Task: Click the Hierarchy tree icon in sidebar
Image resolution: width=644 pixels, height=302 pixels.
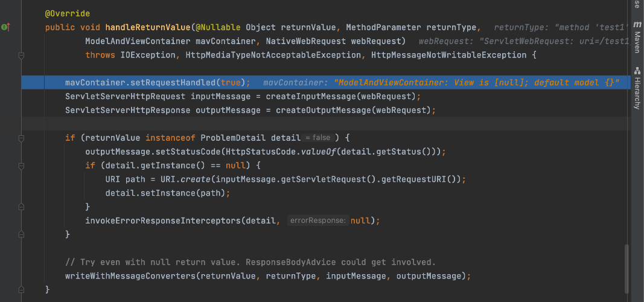Action: coord(637,70)
